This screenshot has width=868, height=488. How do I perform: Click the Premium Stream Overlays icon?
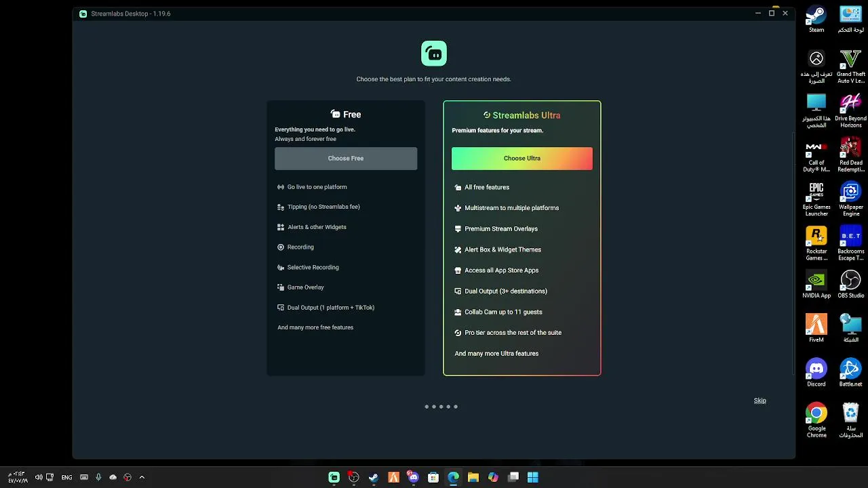click(458, 229)
